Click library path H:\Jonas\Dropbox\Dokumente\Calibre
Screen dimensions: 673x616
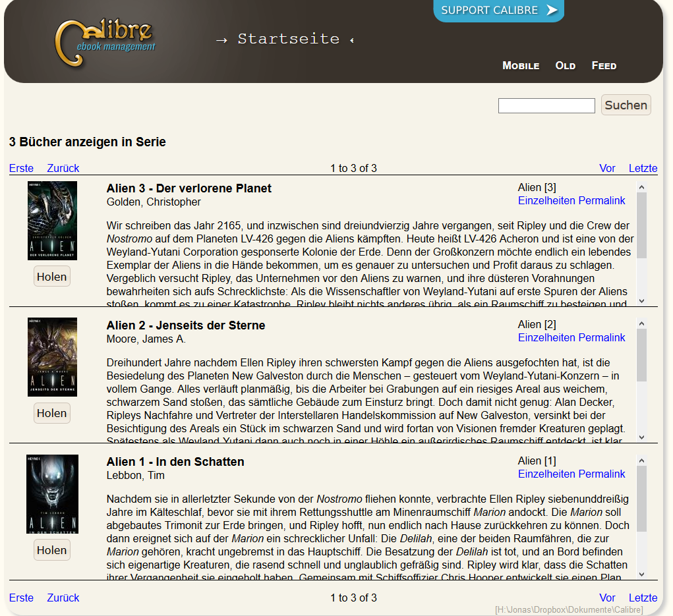click(x=569, y=609)
